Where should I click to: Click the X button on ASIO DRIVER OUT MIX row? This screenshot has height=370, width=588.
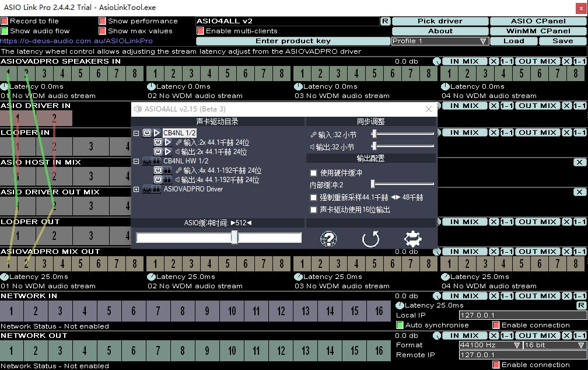click(x=580, y=192)
